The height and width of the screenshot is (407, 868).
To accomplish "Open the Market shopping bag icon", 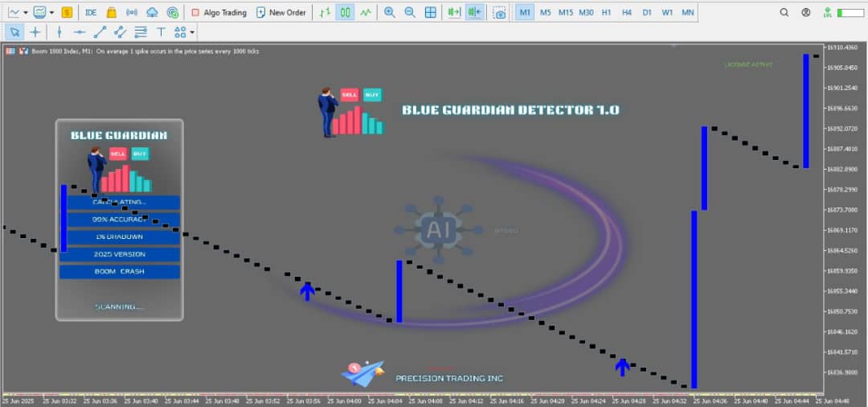I will 111,12.
